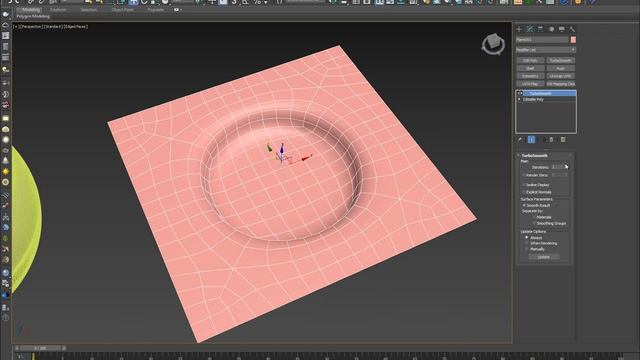Viewport: 640px width, 360px height.
Task: Expand the Editable Poly stack entry
Action: click(x=519, y=99)
